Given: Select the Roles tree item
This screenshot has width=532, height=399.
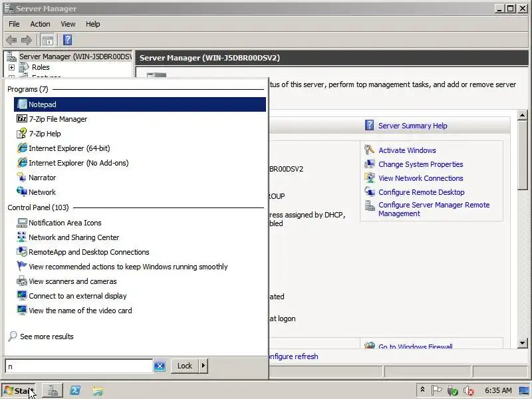Looking at the screenshot, I should [x=41, y=67].
